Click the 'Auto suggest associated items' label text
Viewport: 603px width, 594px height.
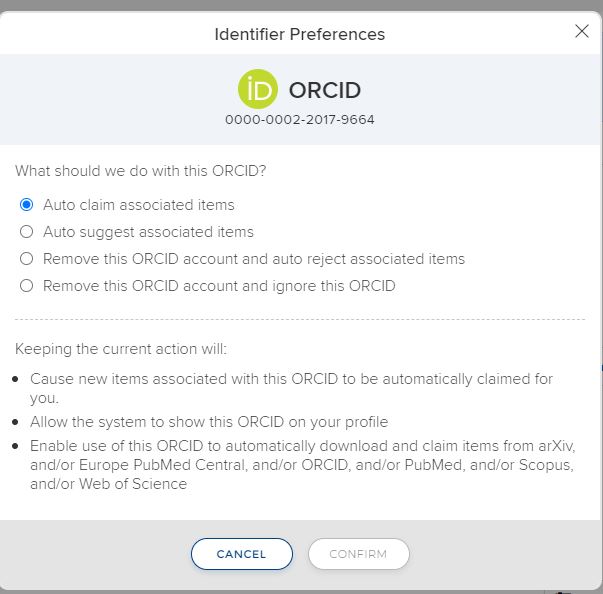point(148,232)
